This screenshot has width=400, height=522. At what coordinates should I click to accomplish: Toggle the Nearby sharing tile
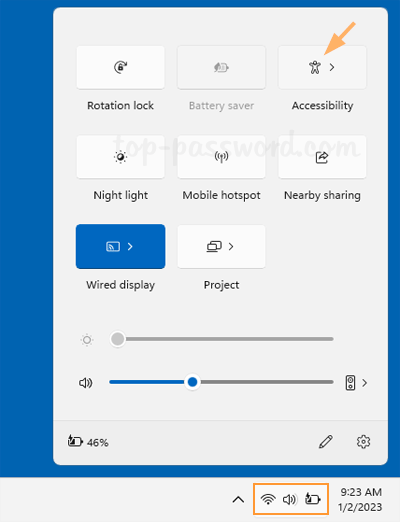click(x=322, y=157)
